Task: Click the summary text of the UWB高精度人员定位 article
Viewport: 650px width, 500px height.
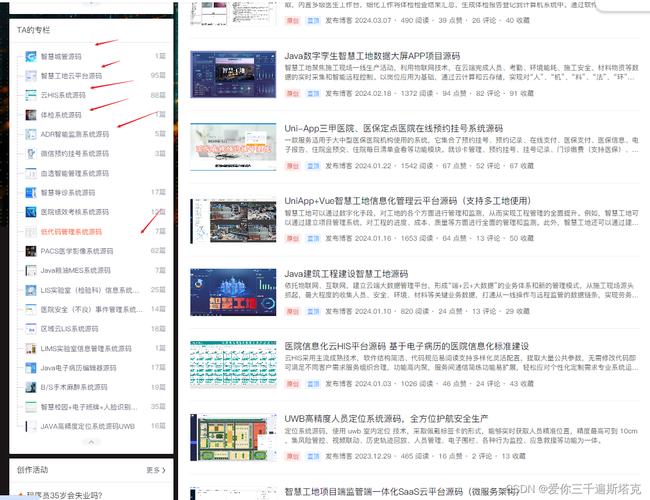Action: click(x=461, y=435)
